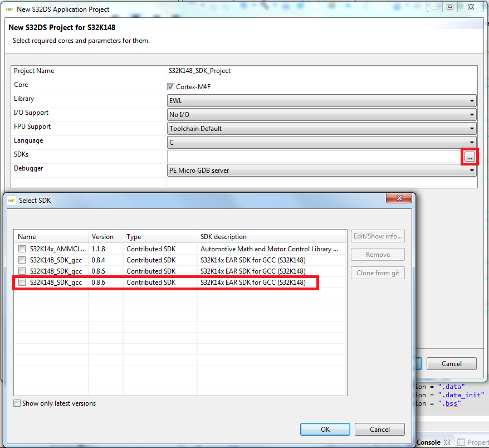Click the SDK description column header
489x448 pixels.
[271, 237]
